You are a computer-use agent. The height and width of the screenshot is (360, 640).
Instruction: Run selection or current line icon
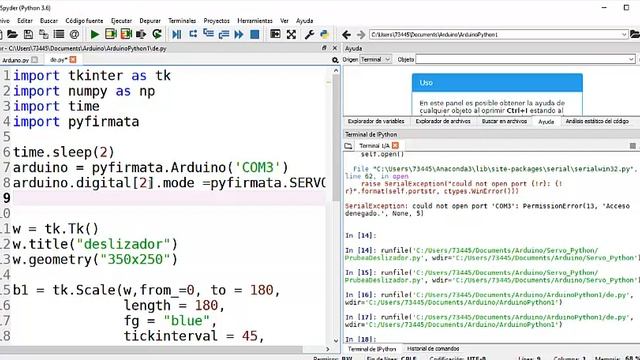pos(141,34)
